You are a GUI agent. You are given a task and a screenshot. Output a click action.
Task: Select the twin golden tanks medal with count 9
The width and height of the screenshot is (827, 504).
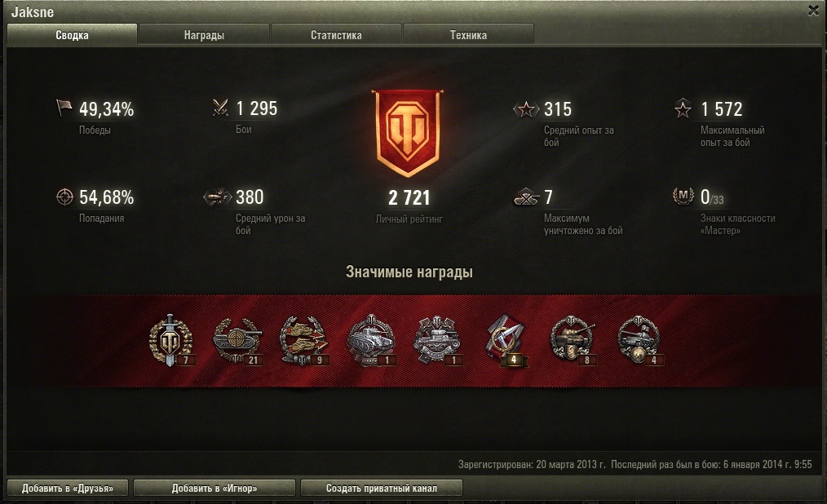click(x=303, y=341)
